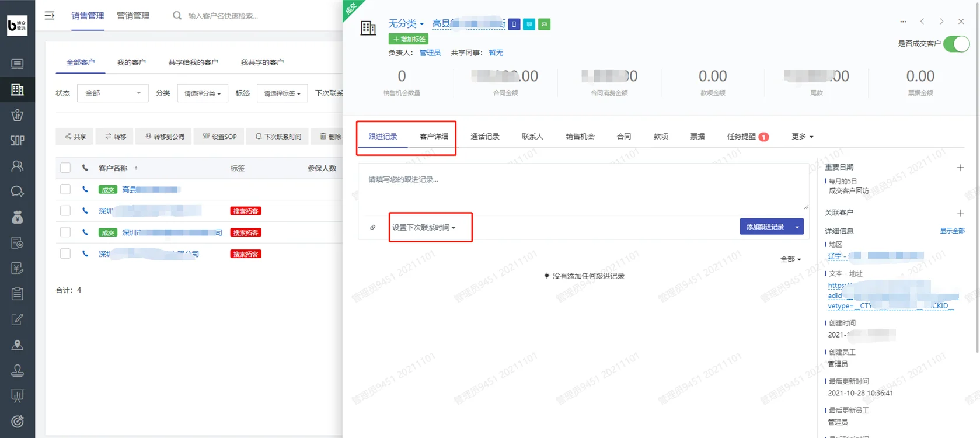Click the search magnifier icon in top bar

(177, 16)
